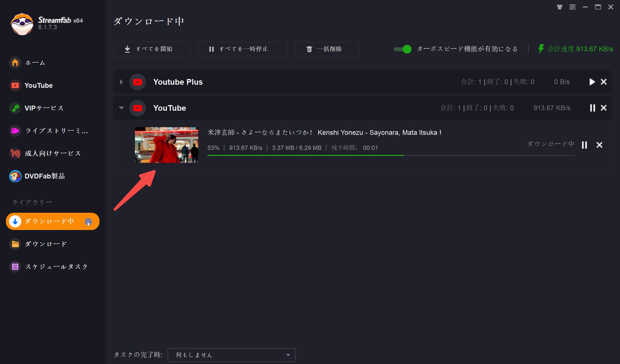Click the badge on ダウンロード中 item

point(88,222)
